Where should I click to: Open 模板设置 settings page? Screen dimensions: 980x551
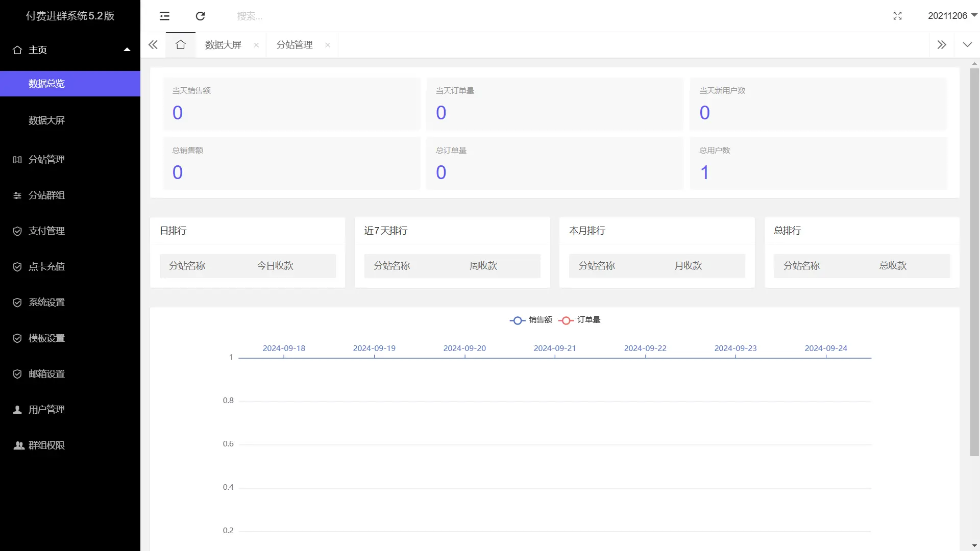(x=46, y=338)
